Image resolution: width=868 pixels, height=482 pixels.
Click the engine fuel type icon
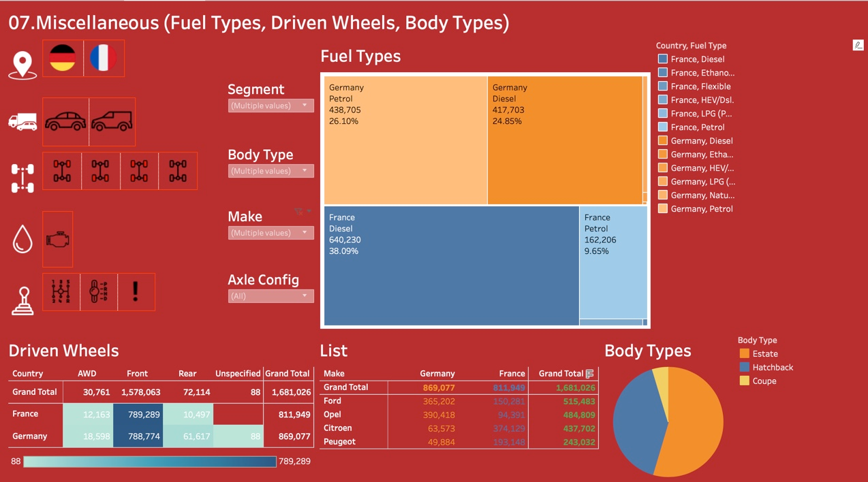(57, 240)
